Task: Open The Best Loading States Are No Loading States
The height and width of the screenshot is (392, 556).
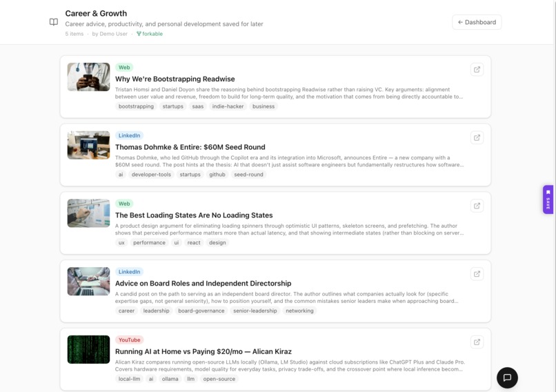Action: pyautogui.click(x=194, y=215)
